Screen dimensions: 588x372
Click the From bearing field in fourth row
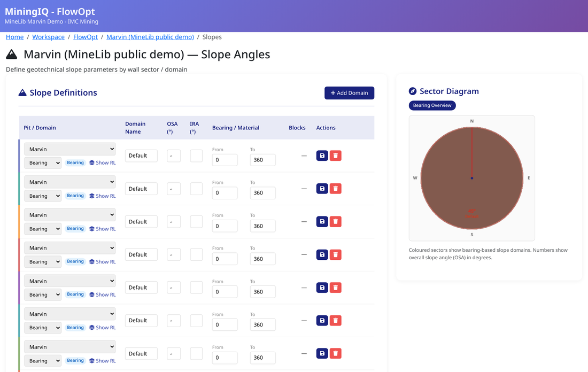tap(225, 259)
